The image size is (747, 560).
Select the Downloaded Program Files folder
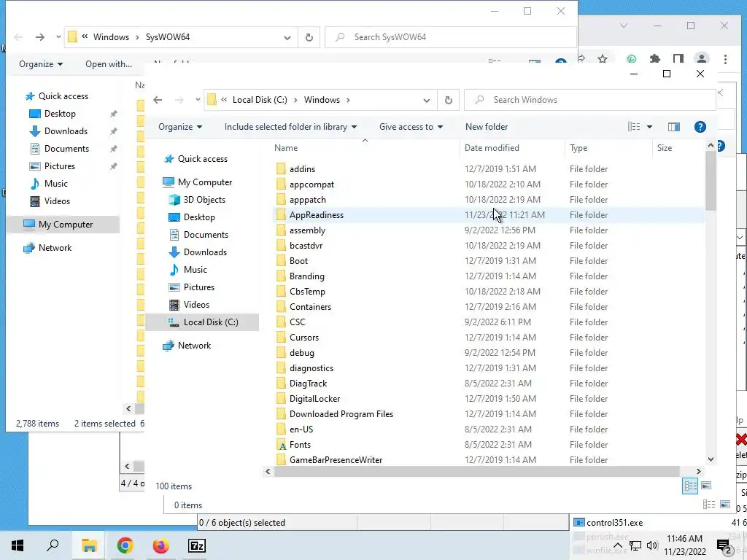click(341, 414)
